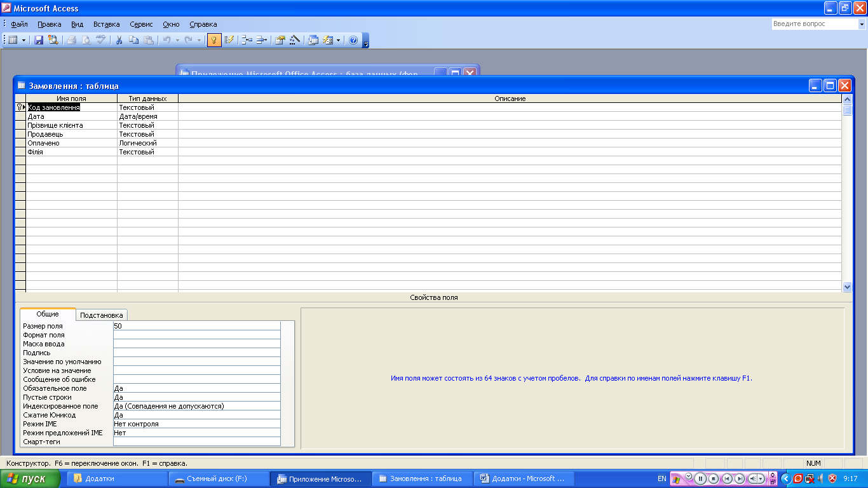Click the Windows пуск Start button
Screen dimensions: 868x488
click(31, 478)
